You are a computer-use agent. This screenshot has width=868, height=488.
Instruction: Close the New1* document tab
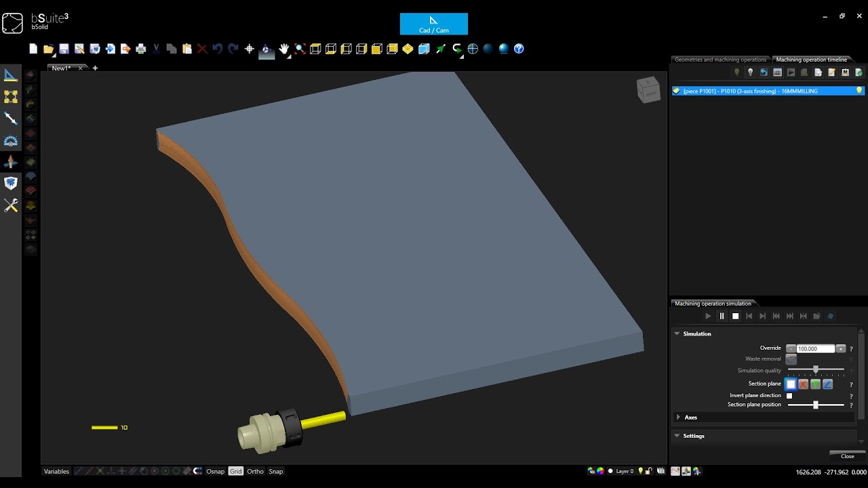click(81, 68)
